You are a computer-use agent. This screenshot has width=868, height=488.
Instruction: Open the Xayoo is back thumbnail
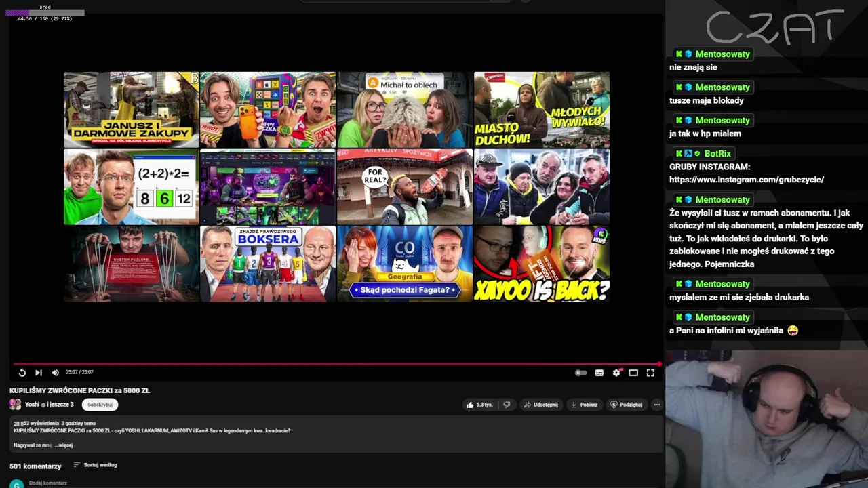tap(542, 264)
